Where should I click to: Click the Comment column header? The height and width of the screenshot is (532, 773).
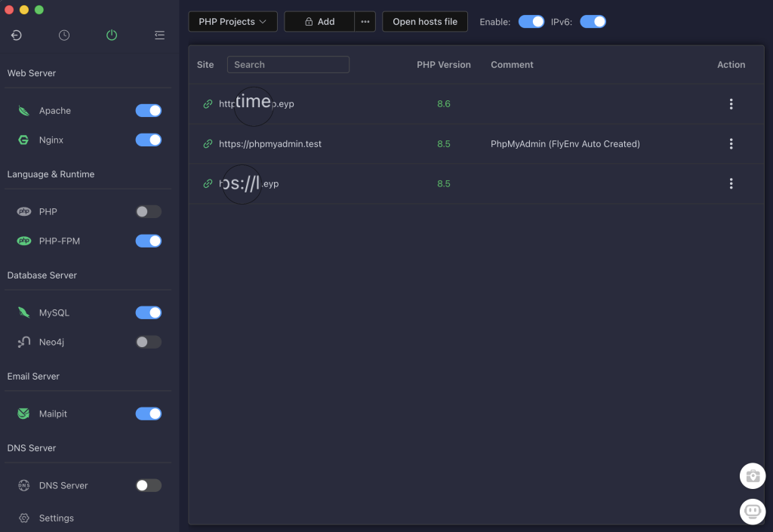tap(512, 65)
